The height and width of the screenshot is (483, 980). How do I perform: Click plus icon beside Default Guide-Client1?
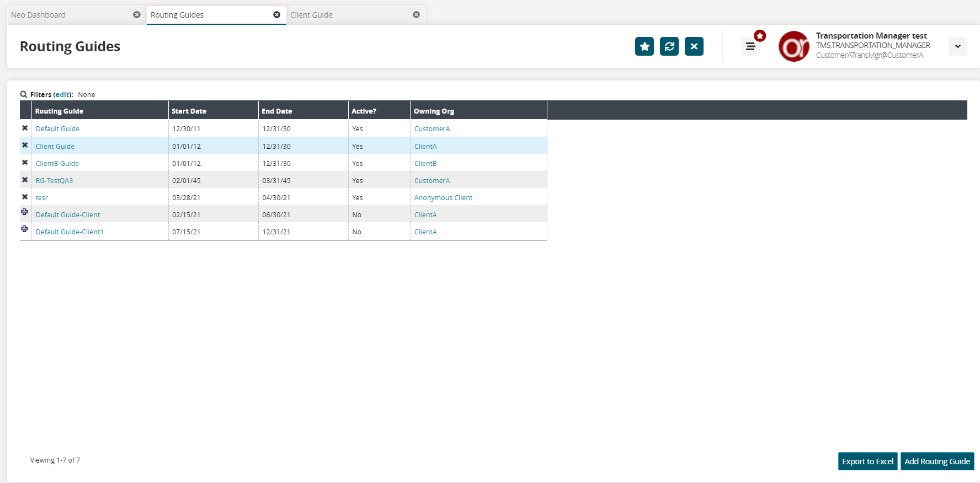(24, 229)
